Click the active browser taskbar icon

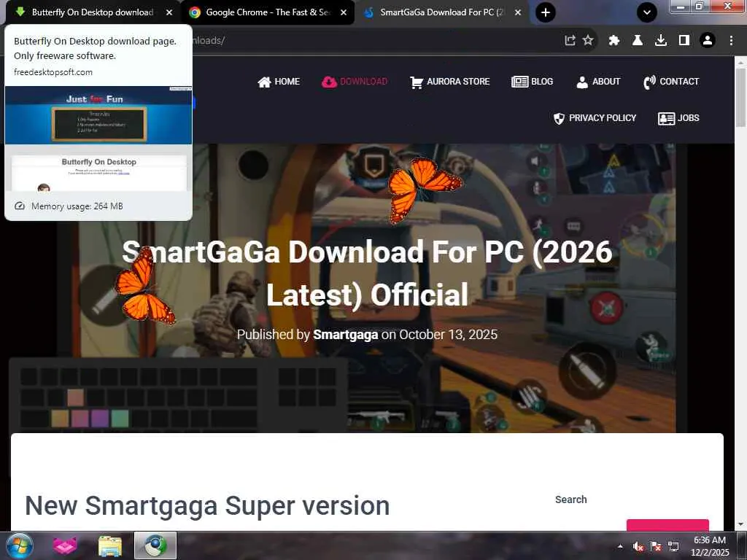[x=155, y=545]
